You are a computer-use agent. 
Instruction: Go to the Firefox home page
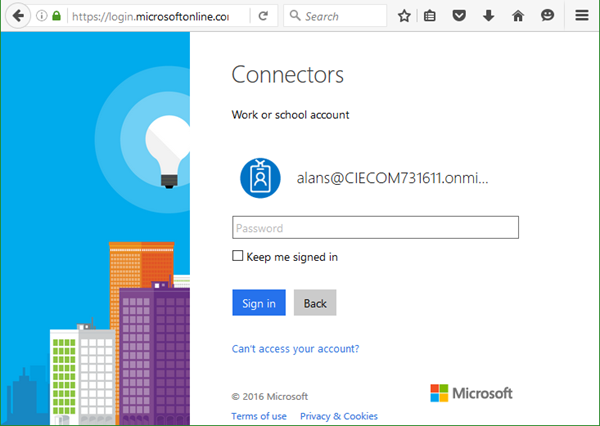518,16
